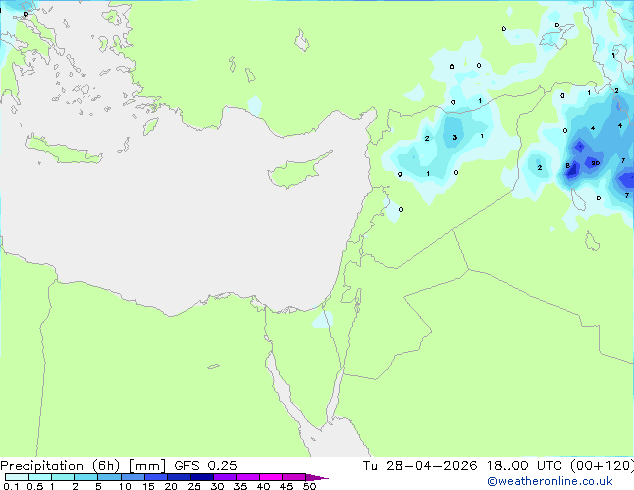
Task: Select the 0.5–1 mm legend swatch
Action: [40, 477]
